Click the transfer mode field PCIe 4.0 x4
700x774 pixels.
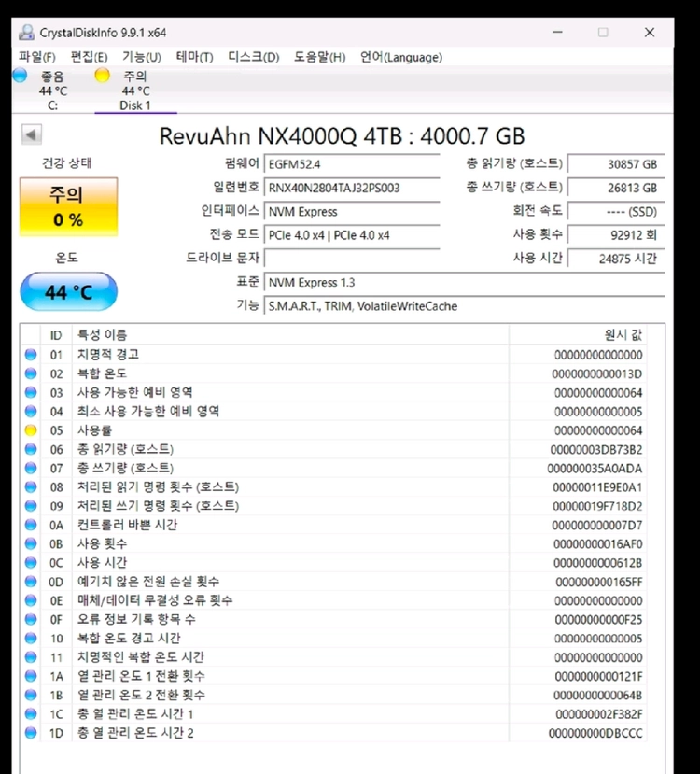click(352, 235)
